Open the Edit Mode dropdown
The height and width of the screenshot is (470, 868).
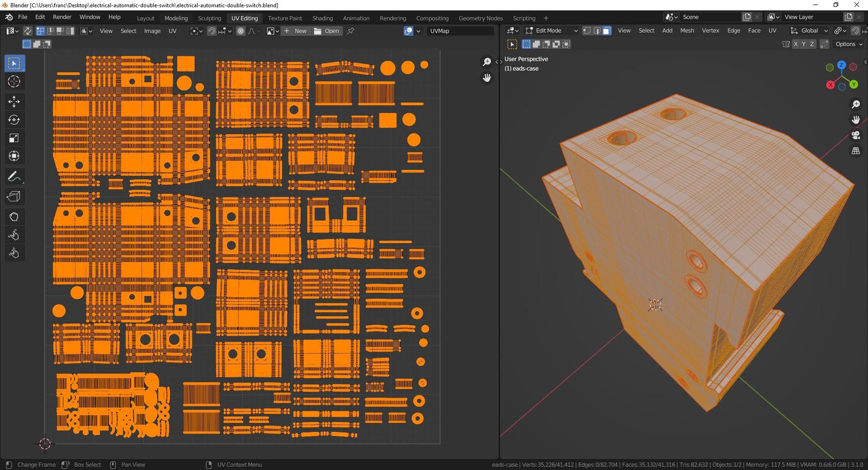tap(552, 31)
